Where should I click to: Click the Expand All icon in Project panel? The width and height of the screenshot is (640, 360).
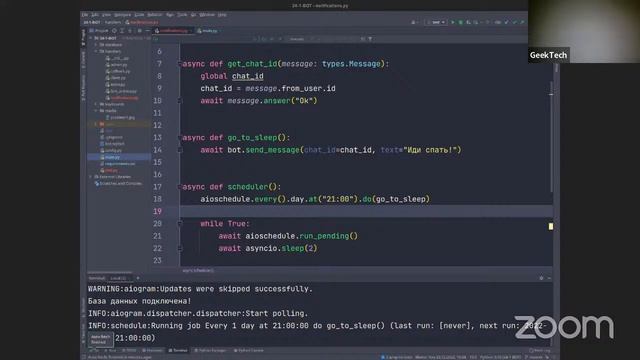point(122,31)
